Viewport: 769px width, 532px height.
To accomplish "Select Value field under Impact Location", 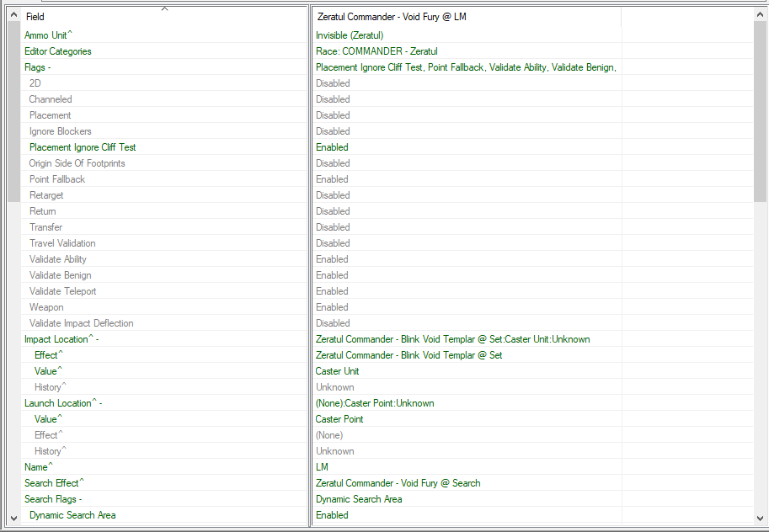I will click(x=163, y=371).
